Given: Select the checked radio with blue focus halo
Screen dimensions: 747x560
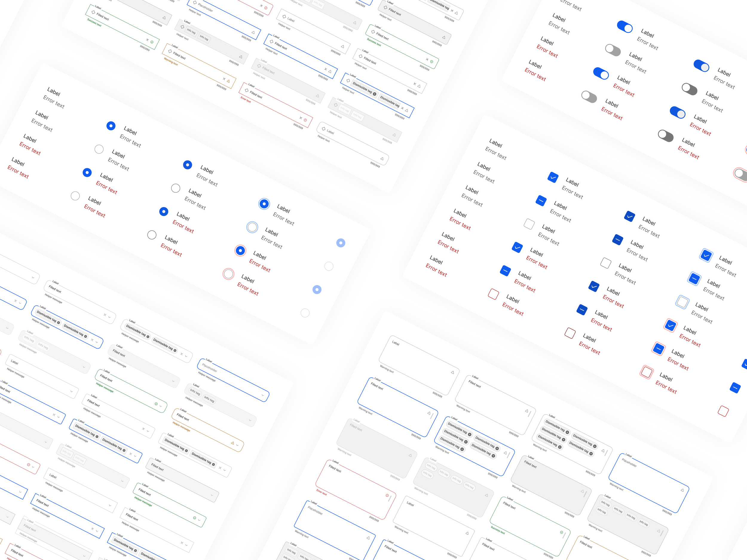Looking at the screenshot, I should 264,204.
